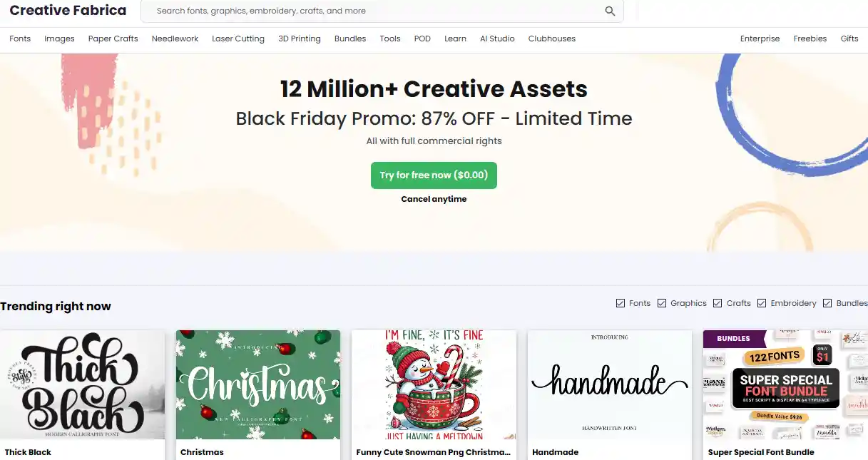Uncheck the Graphics filter checkbox
Viewport: 868px width, 460px height.
click(x=661, y=302)
